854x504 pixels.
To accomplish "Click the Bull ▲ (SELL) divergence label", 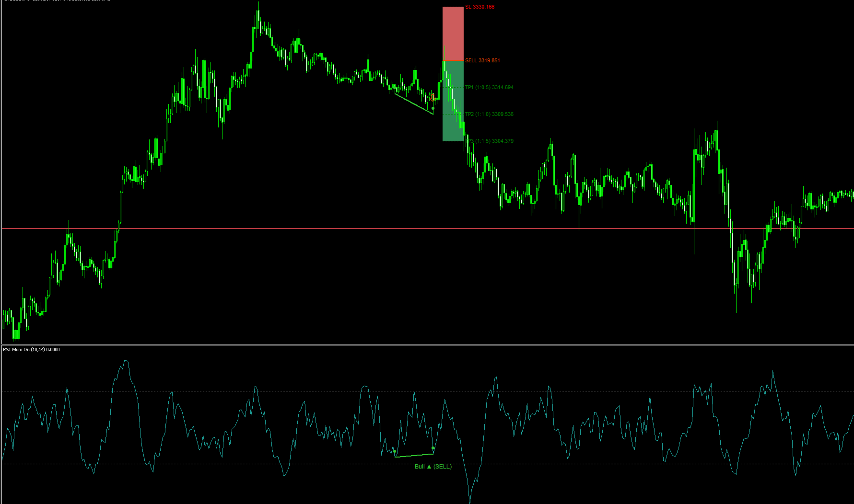I will point(433,467).
